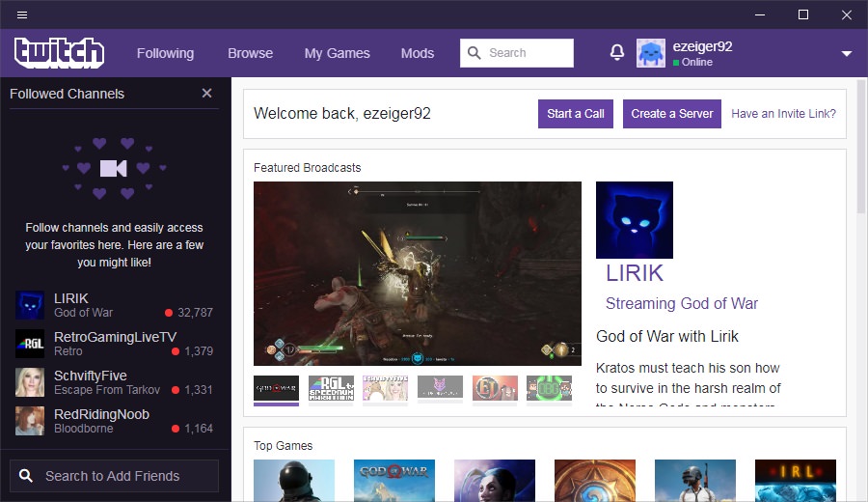
Task: Click the God of War with Lirik title
Action: (667, 336)
